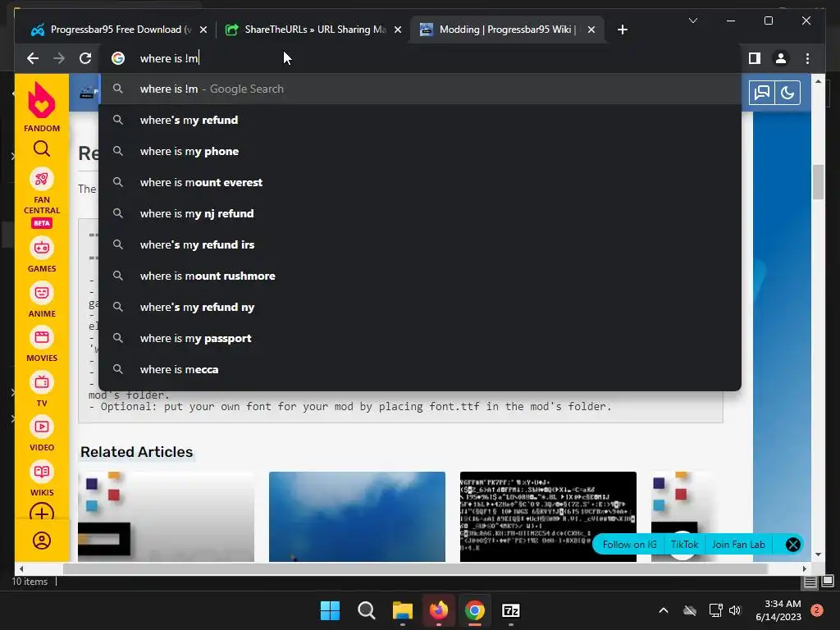This screenshot has width=840, height=630.
Task: Open the wiki discussions chat icon
Action: [x=761, y=93]
